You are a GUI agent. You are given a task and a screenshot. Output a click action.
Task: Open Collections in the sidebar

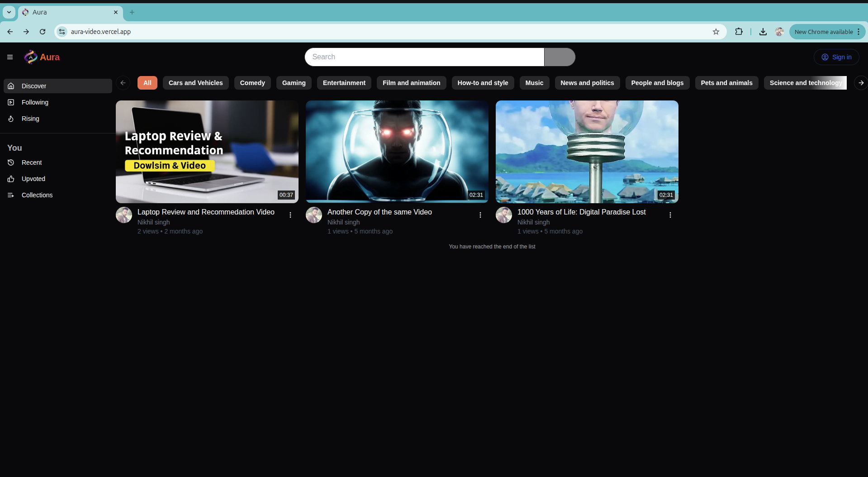pos(37,195)
